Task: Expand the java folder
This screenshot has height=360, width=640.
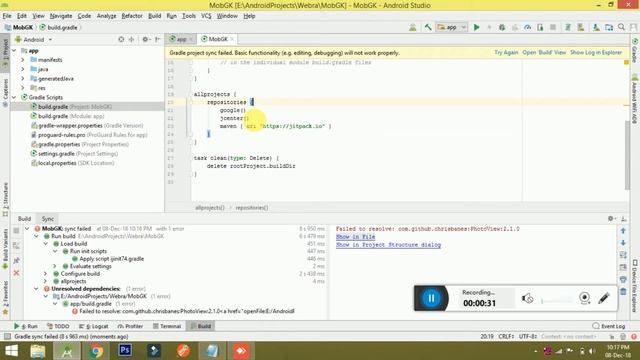Action: [23, 69]
